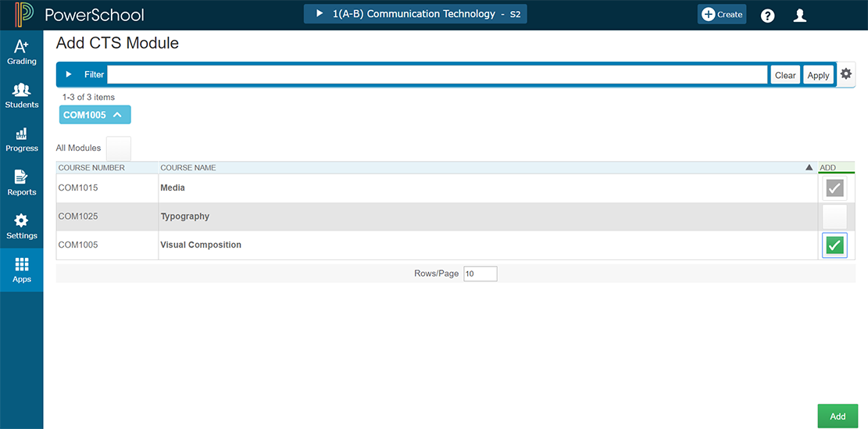Expand the Filter panel arrow
The width and height of the screenshot is (868, 429).
point(69,74)
